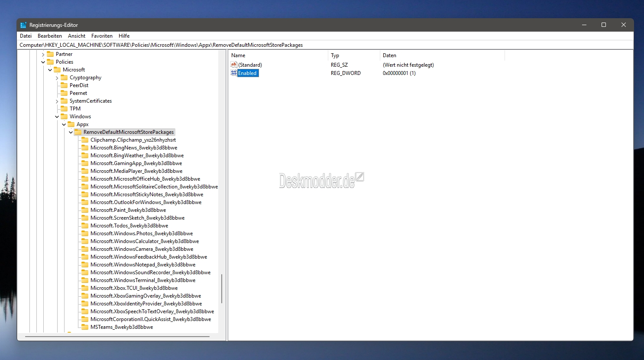The image size is (644, 360).
Task: Click the folder icon beside Appx
Action: [x=71, y=124]
